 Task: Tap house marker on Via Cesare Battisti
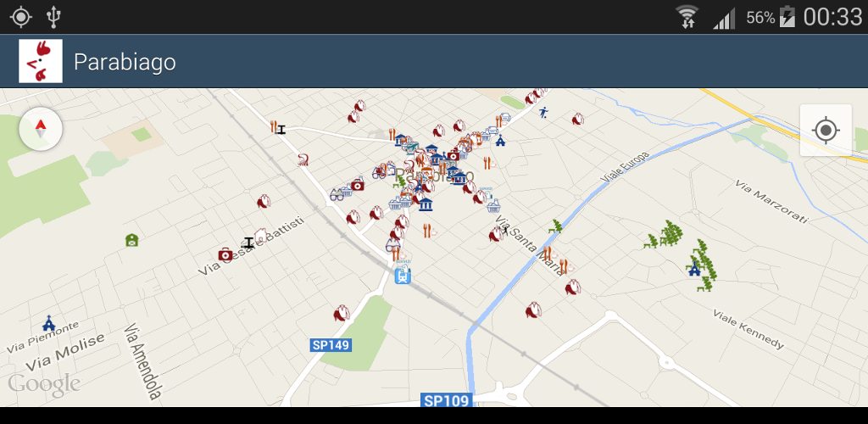[261, 236]
